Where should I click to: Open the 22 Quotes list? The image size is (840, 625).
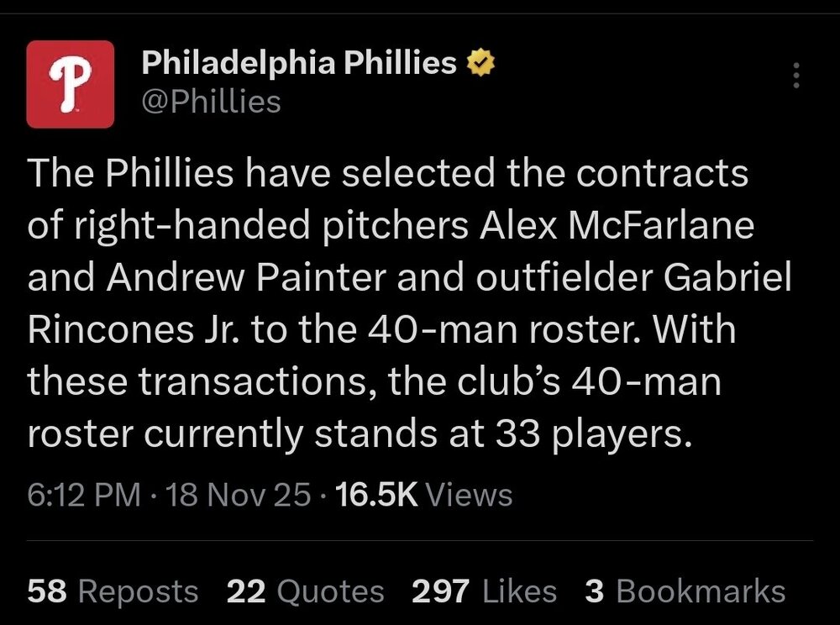point(306,591)
